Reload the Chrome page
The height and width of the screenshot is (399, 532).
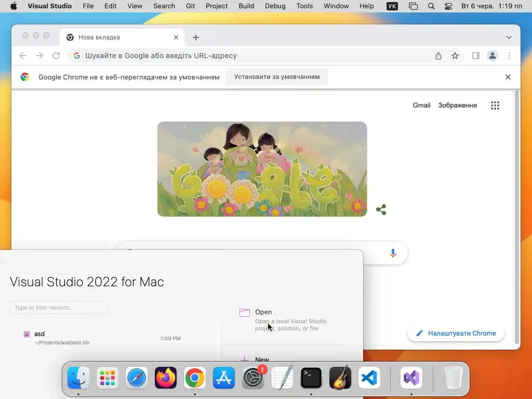click(56, 56)
